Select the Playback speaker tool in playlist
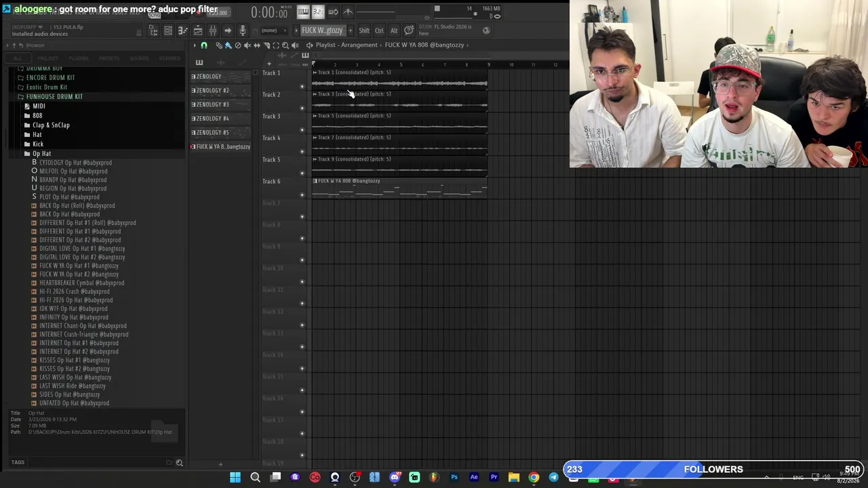The height and width of the screenshot is (488, 868). tap(295, 45)
